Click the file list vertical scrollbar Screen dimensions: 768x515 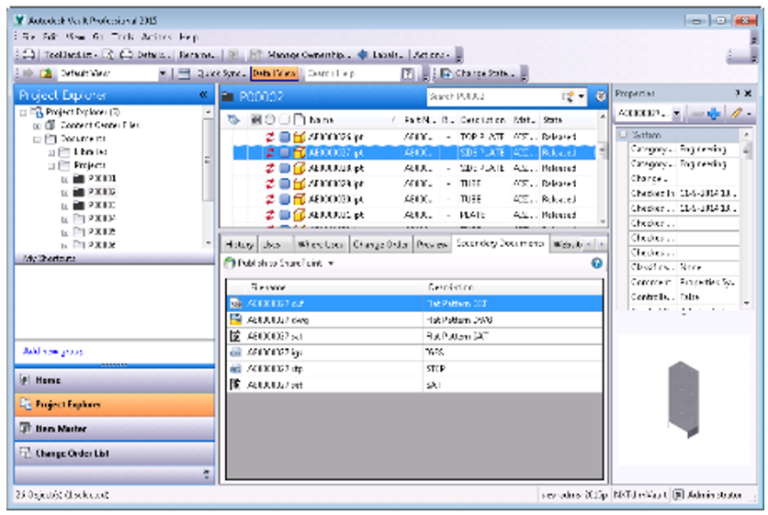602,169
